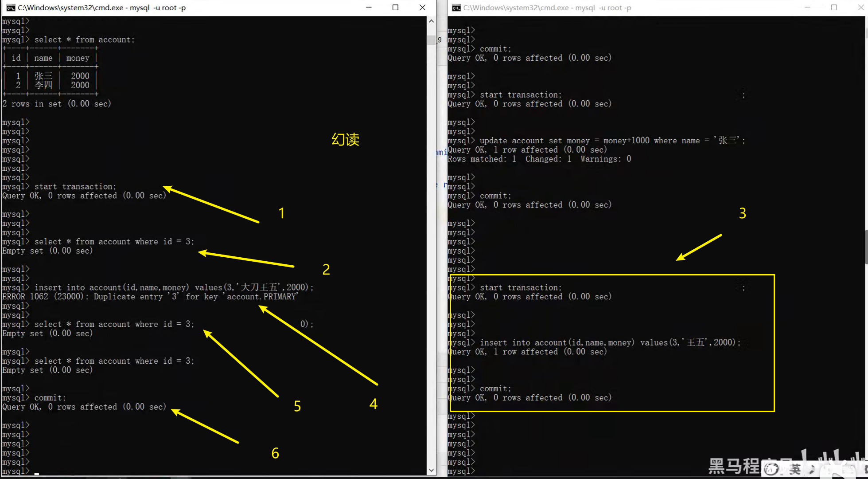The width and height of the screenshot is (868, 479).
Task: Click the input method logo icon
Action: point(771,469)
